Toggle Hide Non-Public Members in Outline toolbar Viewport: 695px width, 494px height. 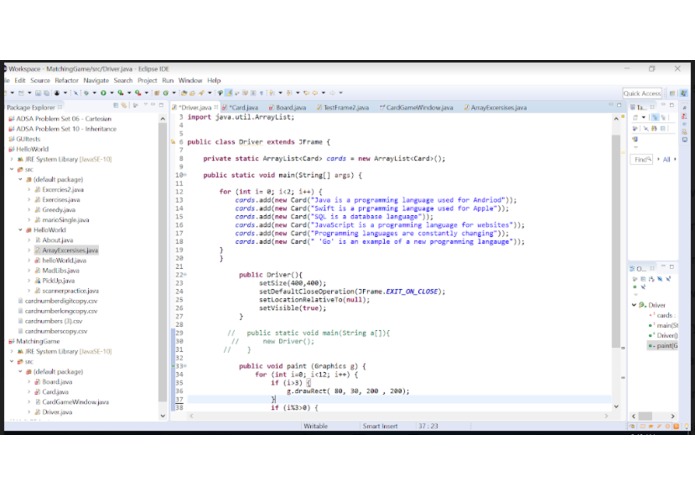(635, 287)
